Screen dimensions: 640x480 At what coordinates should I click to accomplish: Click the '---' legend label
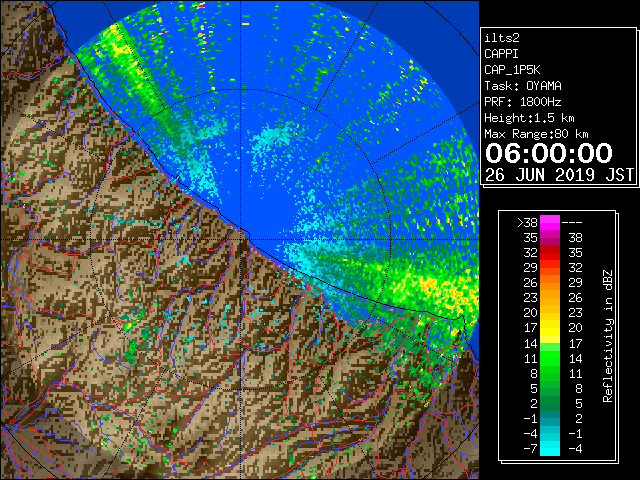tap(572, 223)
